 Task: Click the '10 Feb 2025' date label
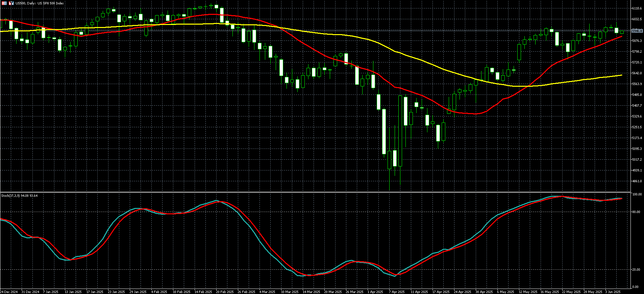coord(181,292)
